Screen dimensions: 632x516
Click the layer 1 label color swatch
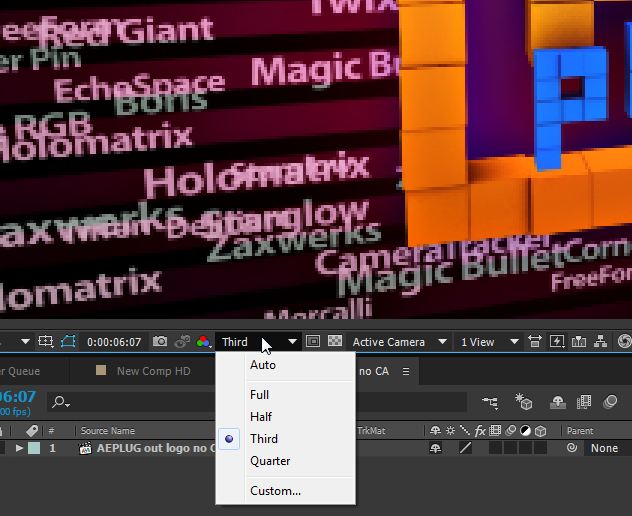(x=34, y=448)
